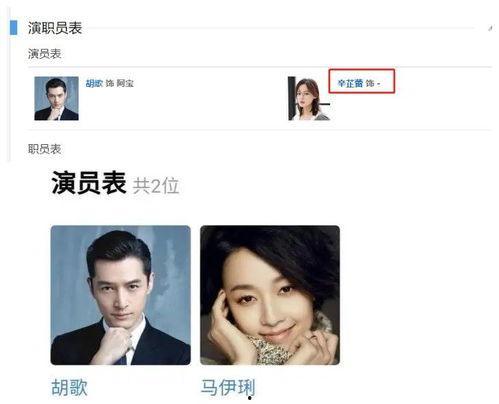Click the divider line under 演员表 label
Viewport: 499px width, 404px height.
pos(260,67)
